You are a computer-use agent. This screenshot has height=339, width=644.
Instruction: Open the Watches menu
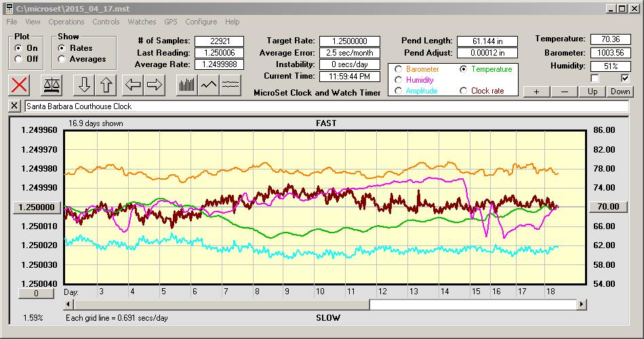(142, 22)
